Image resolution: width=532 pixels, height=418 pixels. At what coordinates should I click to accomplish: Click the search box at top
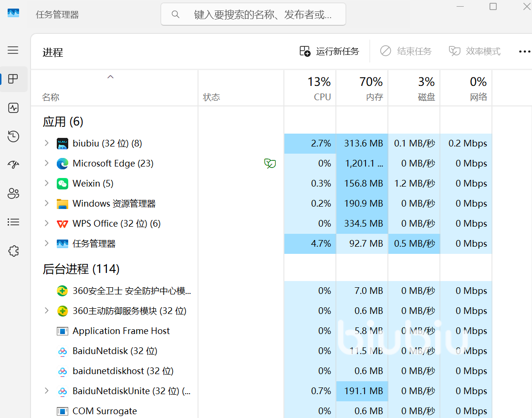pos(253,15)
